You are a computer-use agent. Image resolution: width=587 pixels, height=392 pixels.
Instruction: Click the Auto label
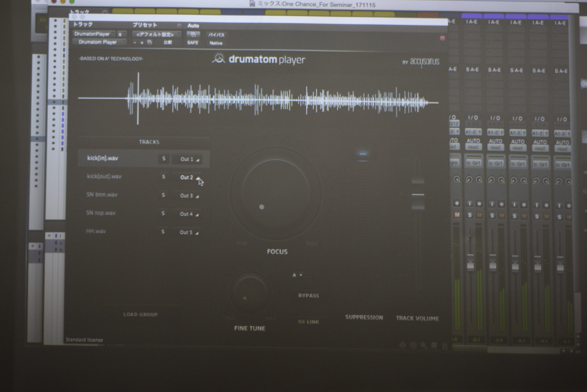click(x=193, y=25)
